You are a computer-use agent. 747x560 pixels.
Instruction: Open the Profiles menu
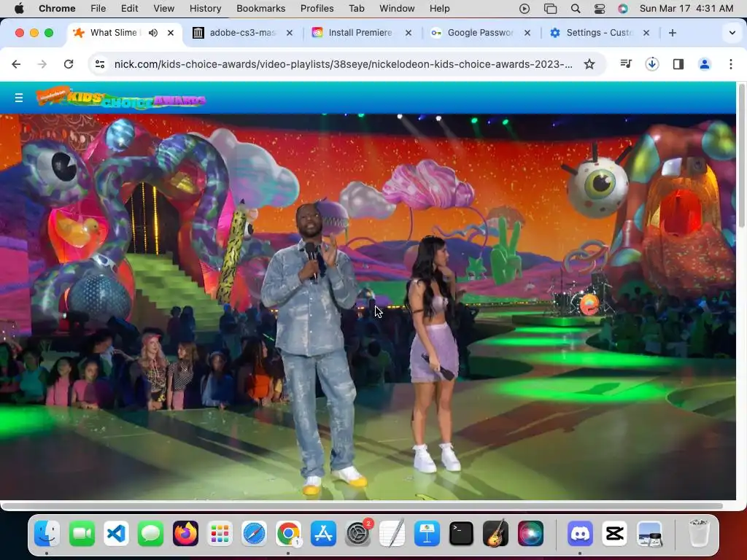click(317, 8)
